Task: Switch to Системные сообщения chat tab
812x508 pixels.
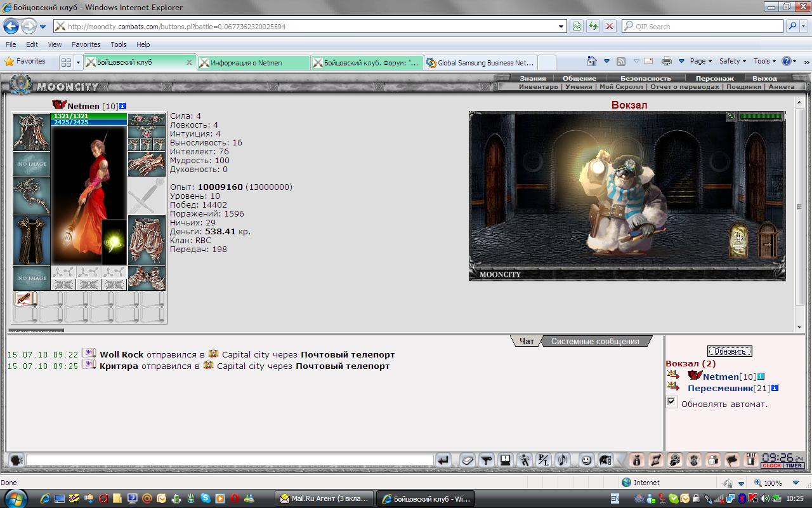Action: point(595,341)
